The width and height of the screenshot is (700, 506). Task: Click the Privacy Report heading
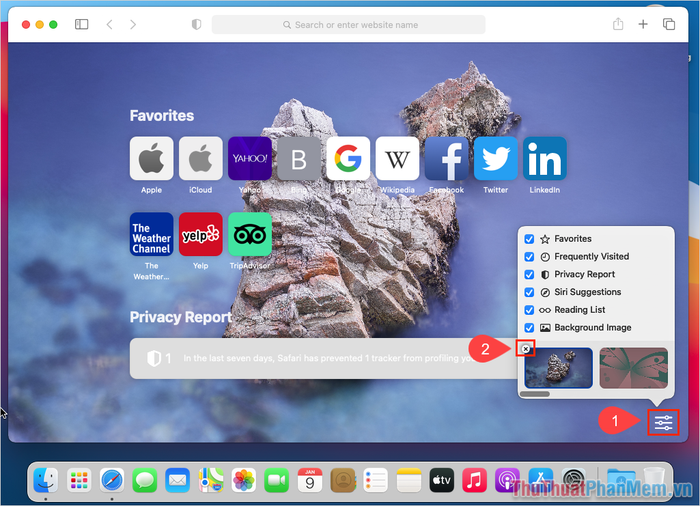coord(181,317)
